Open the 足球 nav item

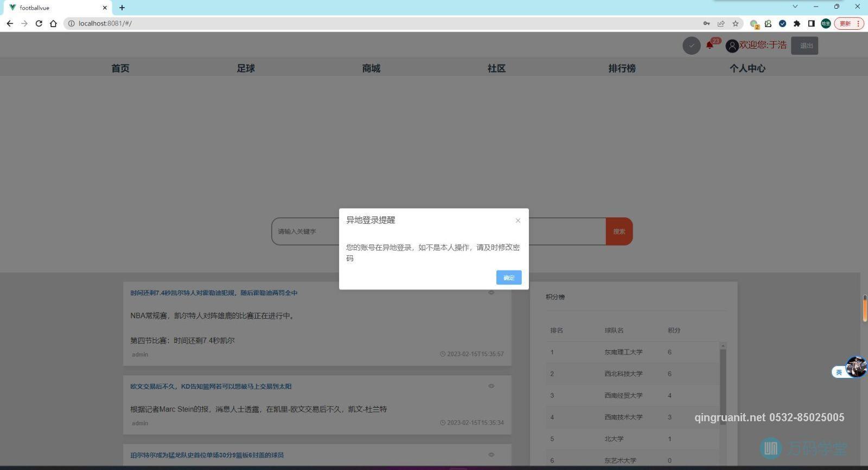tap(246, 68)
